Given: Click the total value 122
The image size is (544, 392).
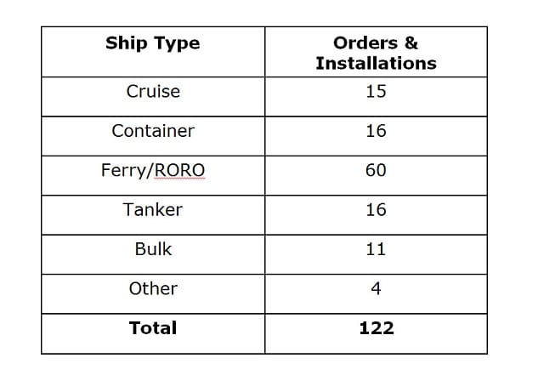Looking at the screenshot, I should [x=377, y=328].
